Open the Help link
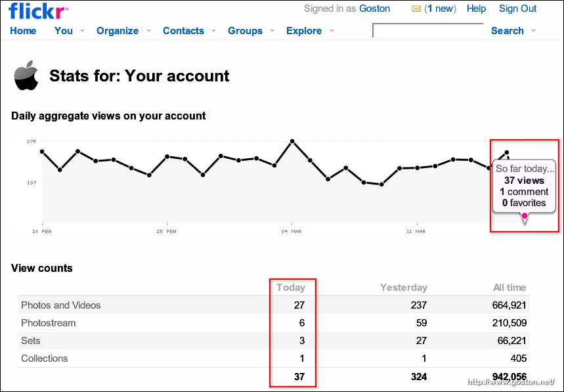The height and width of the screenshot is (392, 564). (x=476, y=9)
